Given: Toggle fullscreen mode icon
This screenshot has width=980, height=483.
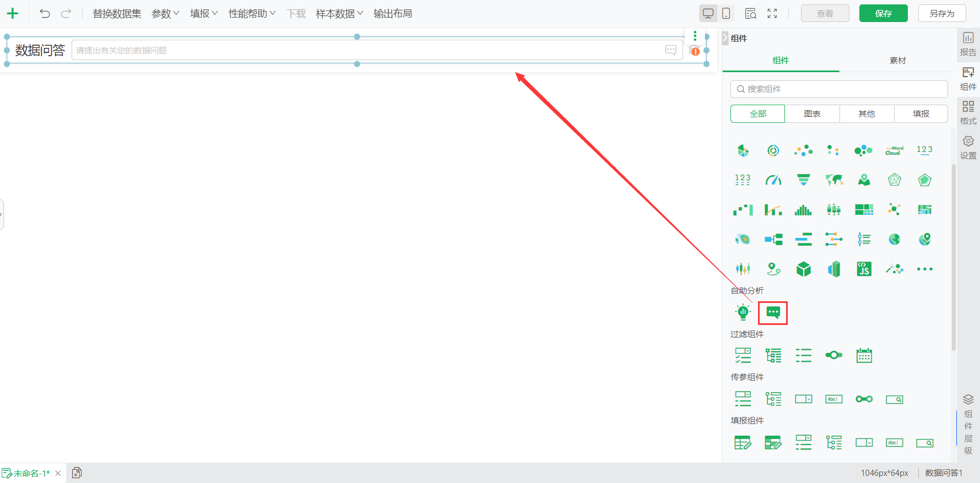Looking at the screenshot, I should 772,14.
